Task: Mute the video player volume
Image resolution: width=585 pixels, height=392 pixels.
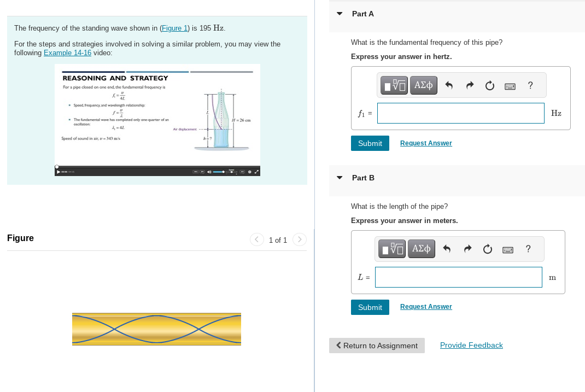Action: coord(209,172)
